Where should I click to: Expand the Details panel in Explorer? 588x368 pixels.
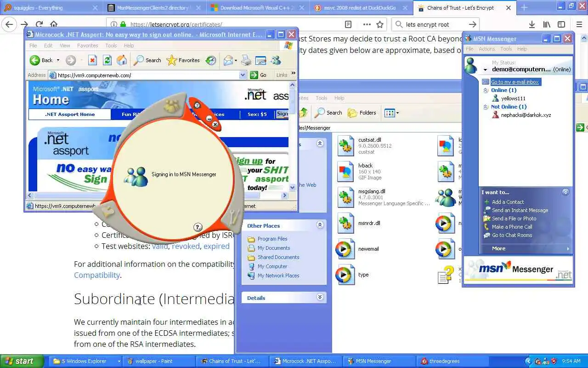click(320, 297)
